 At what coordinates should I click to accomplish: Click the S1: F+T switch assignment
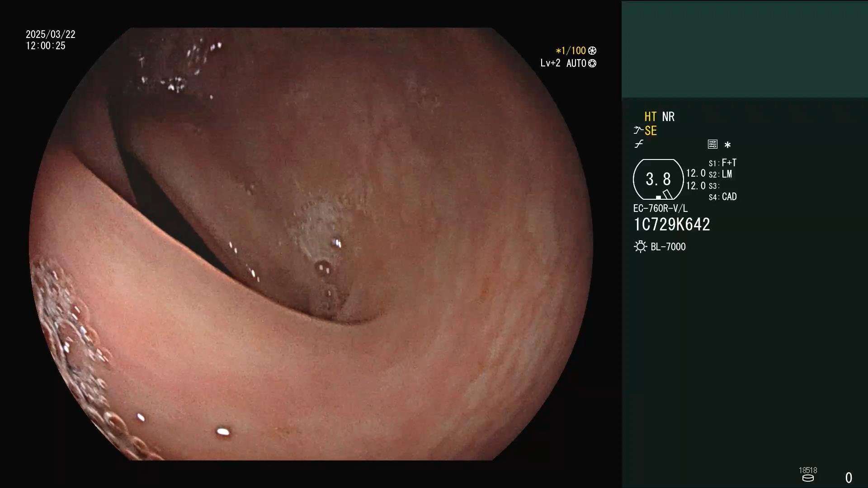tap(722, 163)
